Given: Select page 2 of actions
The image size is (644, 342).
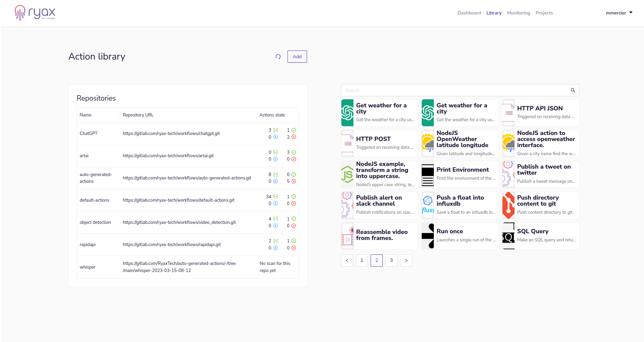Looking at the screenshot, I should (377, 261).
